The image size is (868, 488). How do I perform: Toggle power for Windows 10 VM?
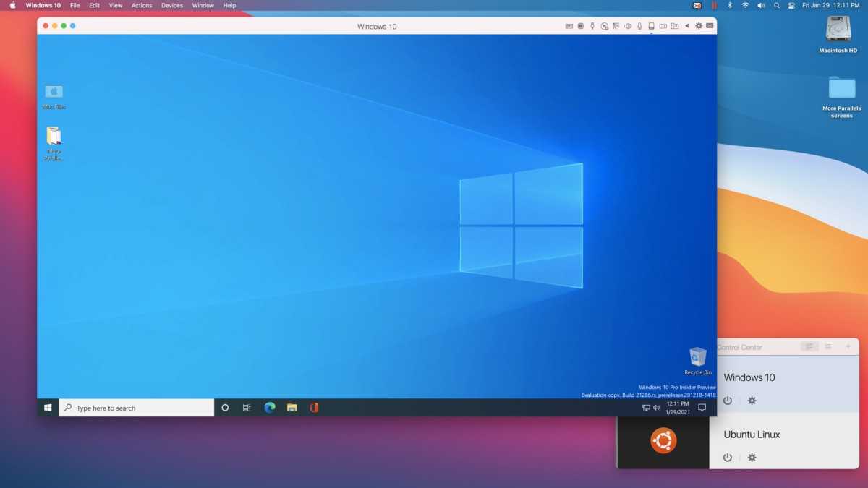pyautogui.click(x=728, y=401)
